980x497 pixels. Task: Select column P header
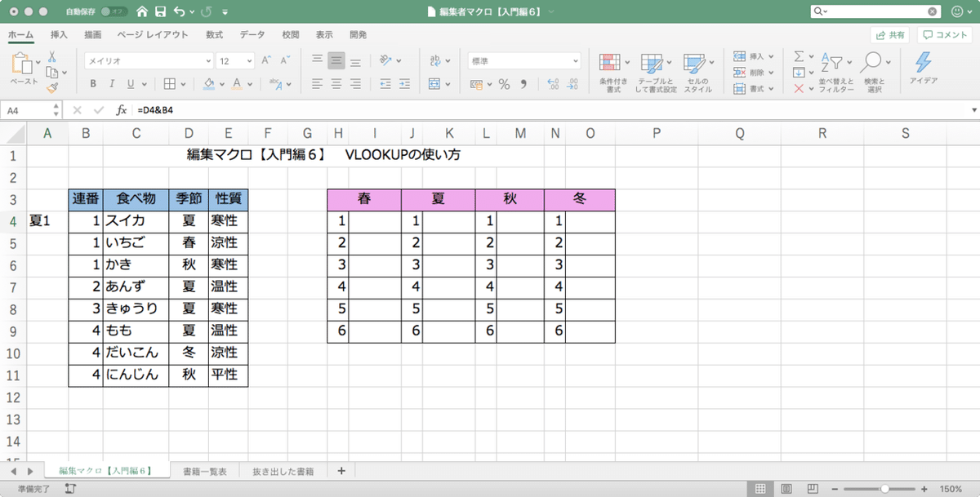(x=657, y=135)
